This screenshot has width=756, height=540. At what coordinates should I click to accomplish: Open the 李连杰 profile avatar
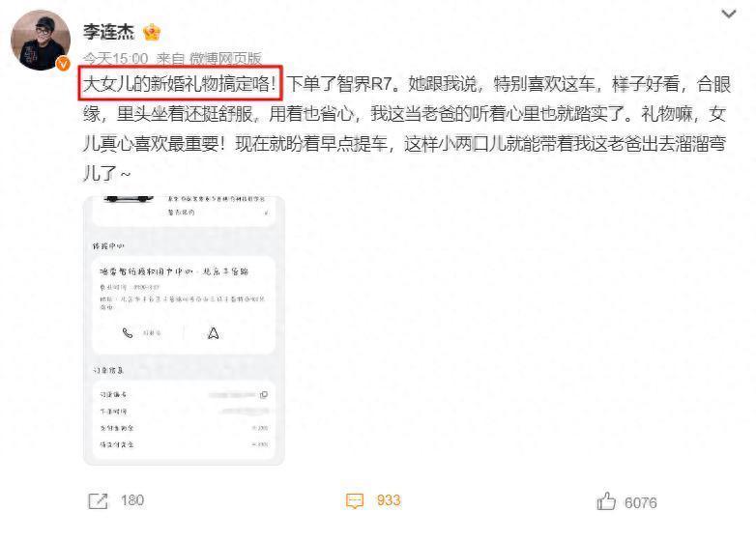41,41
